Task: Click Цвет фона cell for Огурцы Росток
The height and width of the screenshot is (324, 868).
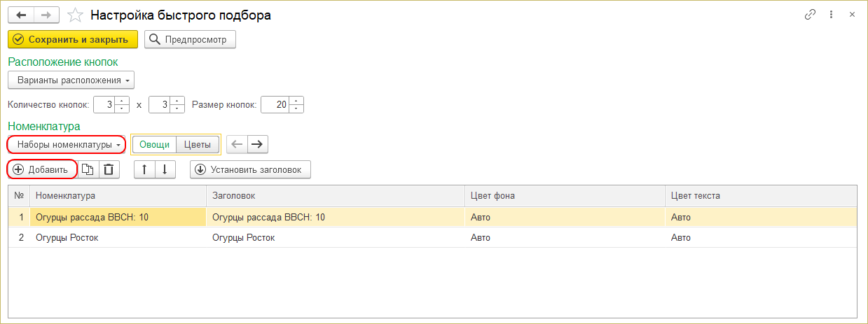Action: coord(564,237)
